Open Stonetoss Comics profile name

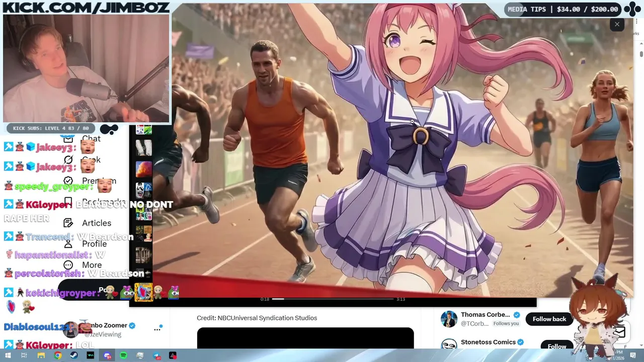(x=488, y=342)
